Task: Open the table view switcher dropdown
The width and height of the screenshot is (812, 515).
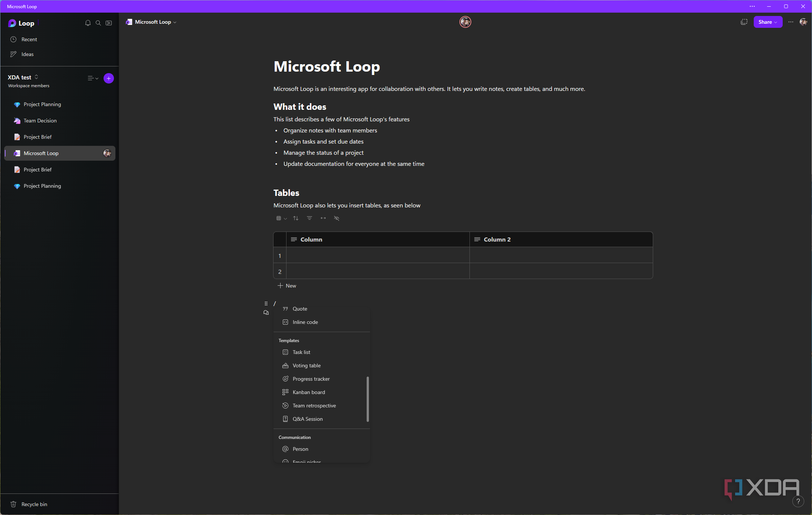Action: click(281, 218)
